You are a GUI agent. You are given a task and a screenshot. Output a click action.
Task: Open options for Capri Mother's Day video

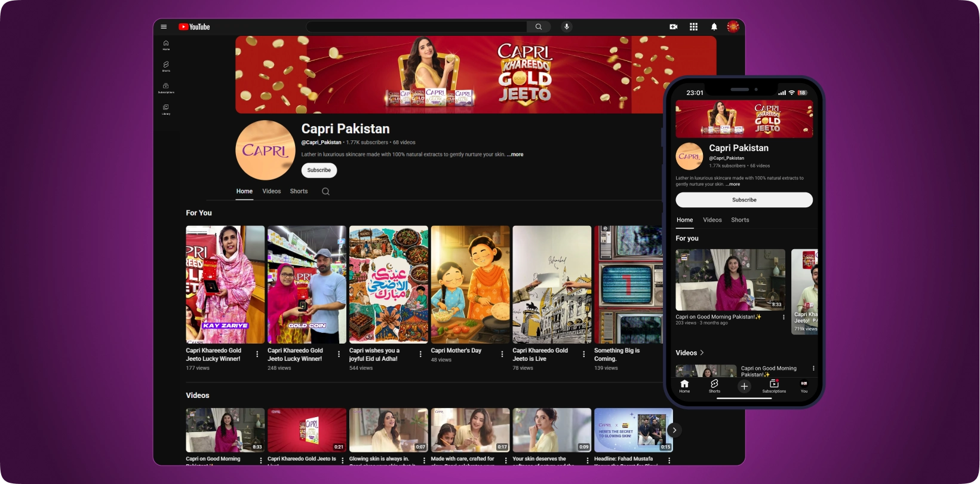pyautogui.click(x=502, y=354)
